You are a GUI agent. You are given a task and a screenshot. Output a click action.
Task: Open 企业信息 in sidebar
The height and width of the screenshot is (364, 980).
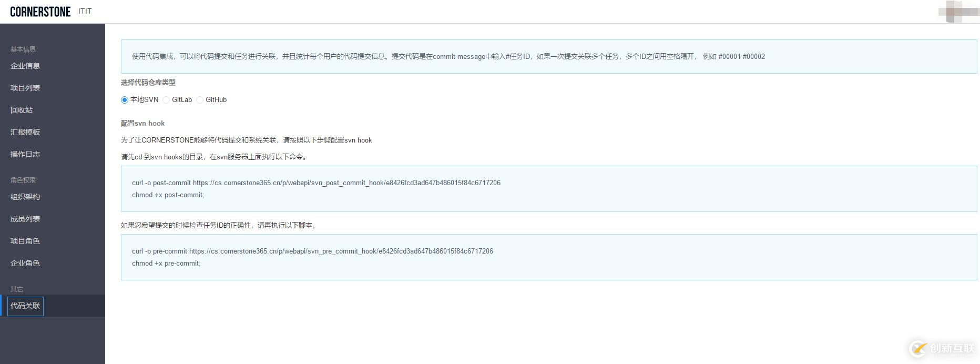tap(25, 66)
